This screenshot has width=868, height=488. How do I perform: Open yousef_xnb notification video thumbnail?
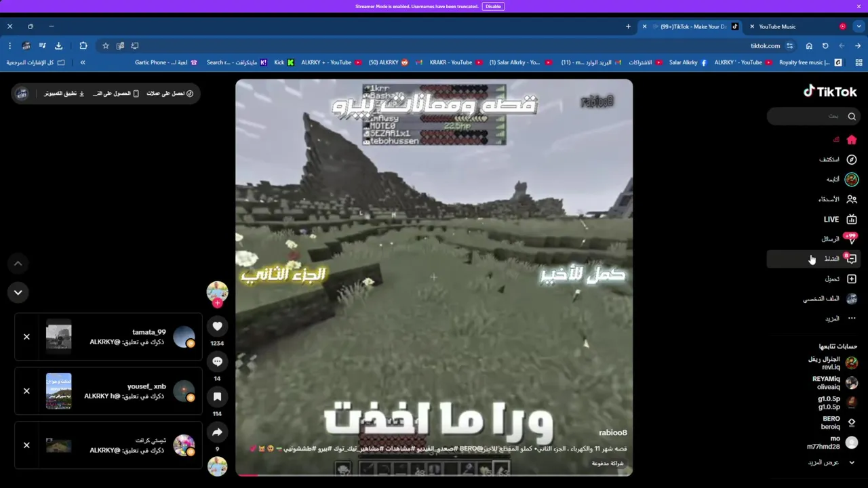coord(58,391)
